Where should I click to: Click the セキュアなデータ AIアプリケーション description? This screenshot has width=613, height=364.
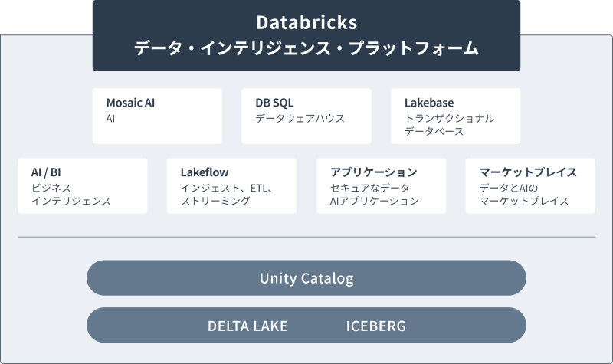coord(375,195)
